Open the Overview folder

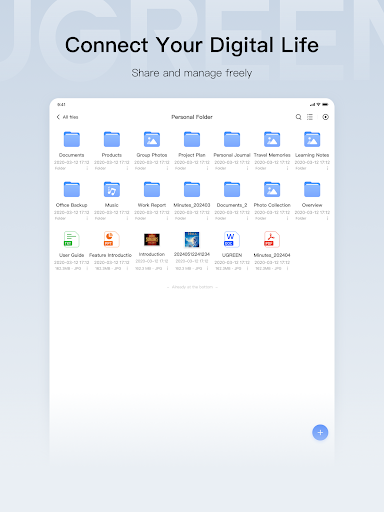pyautogui.click(x=312, y=189)
